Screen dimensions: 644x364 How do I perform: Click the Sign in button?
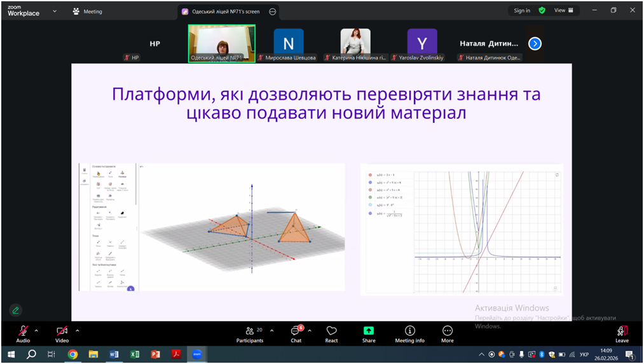coord(522,11)
